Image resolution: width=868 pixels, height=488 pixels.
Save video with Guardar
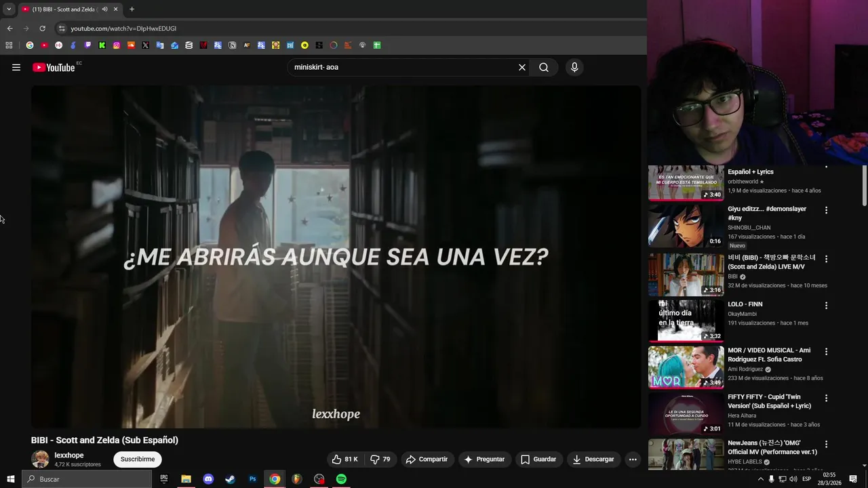coord(538,459)
